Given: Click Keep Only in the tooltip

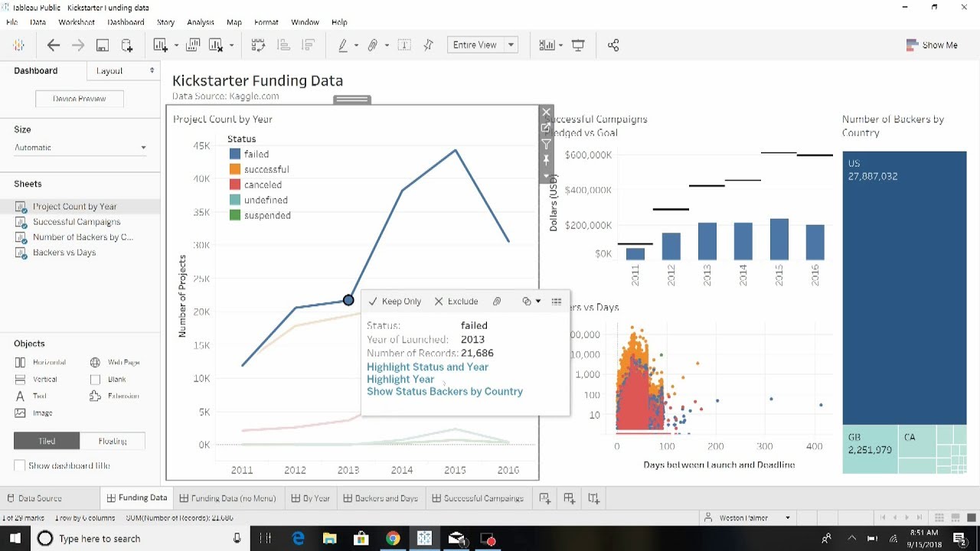Looking at the screenshot, I should pos(394,302).
